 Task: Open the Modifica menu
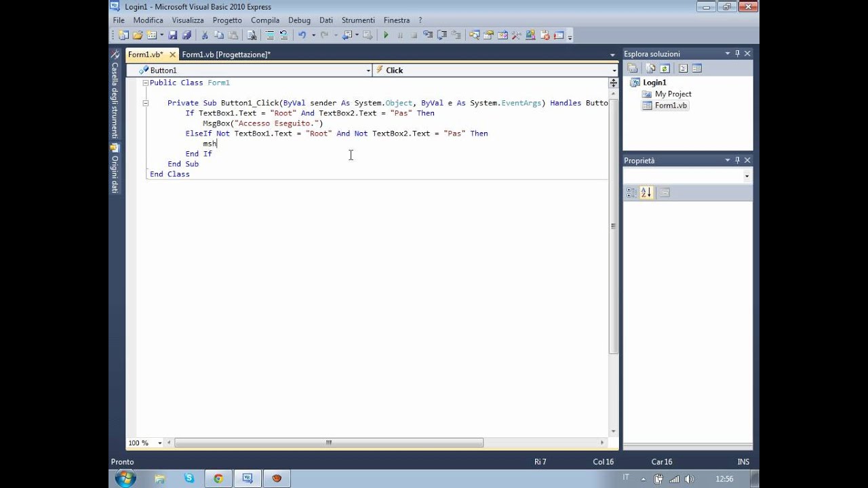pos(148,20)
